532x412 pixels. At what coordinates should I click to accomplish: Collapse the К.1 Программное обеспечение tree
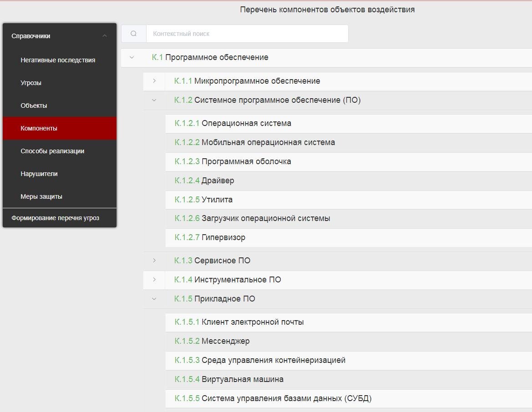click(132, 57)
